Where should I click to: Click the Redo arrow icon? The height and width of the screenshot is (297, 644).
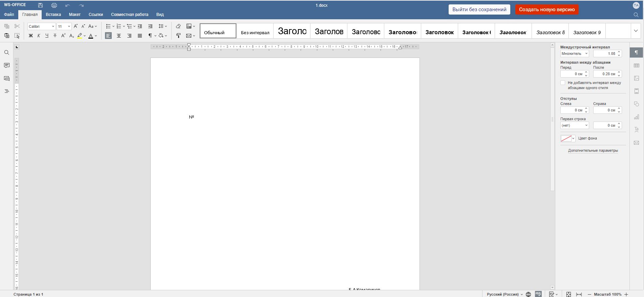click(x=81, y=5)
